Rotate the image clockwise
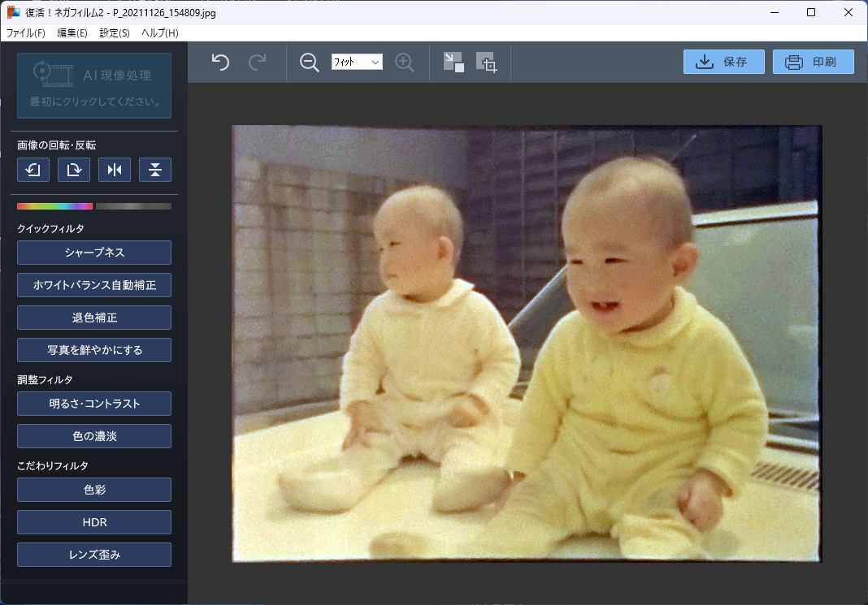 pos(73,170)
